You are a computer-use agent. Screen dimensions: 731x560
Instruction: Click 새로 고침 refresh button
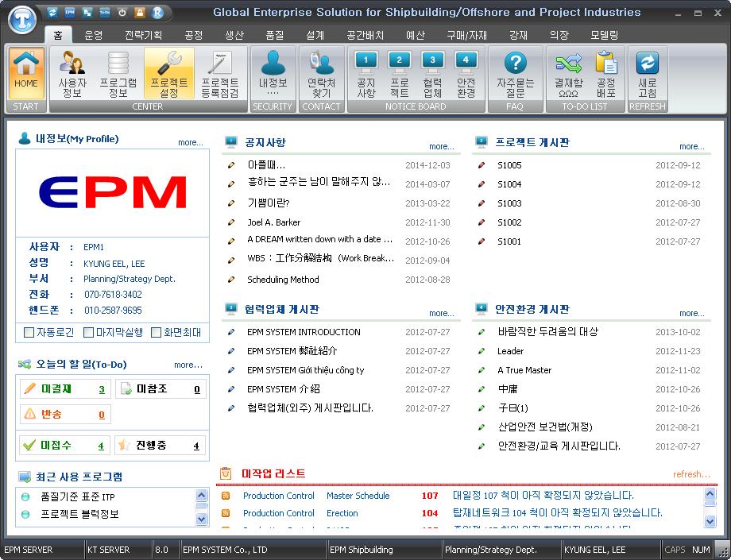point(648,72)
